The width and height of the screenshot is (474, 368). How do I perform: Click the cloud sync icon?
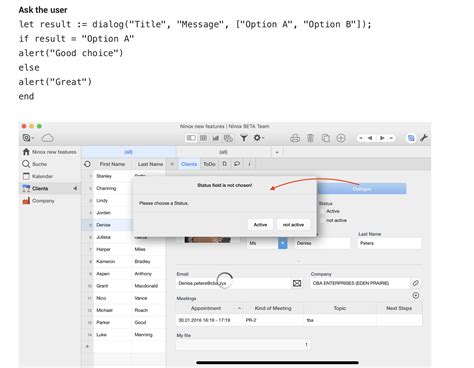coord(48,138)
